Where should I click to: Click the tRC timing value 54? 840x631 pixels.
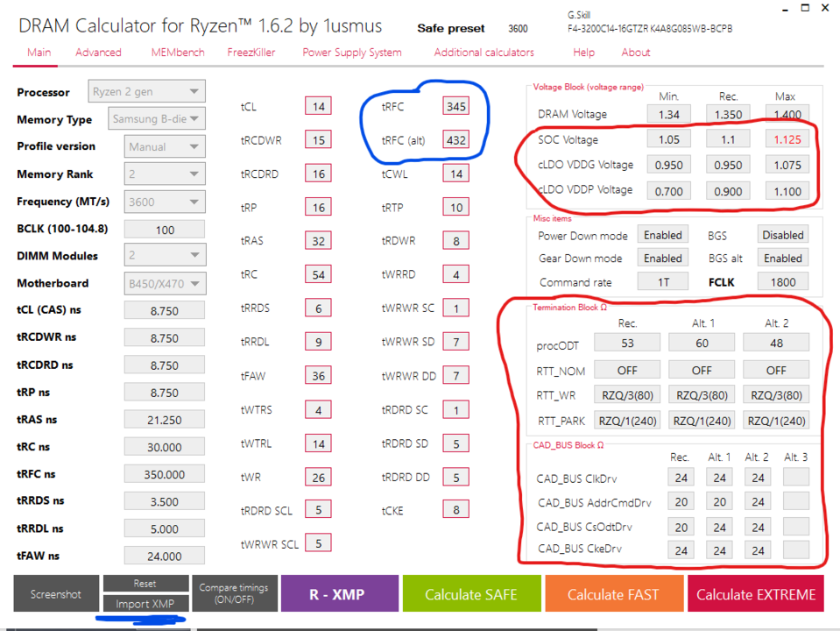click(x=319, y=274)
